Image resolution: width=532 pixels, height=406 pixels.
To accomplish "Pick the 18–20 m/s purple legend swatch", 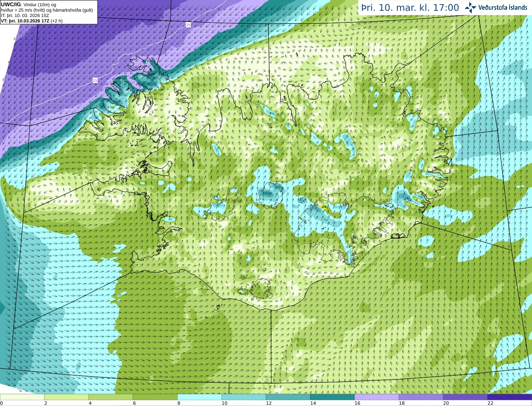I will (x=421, y=397).
